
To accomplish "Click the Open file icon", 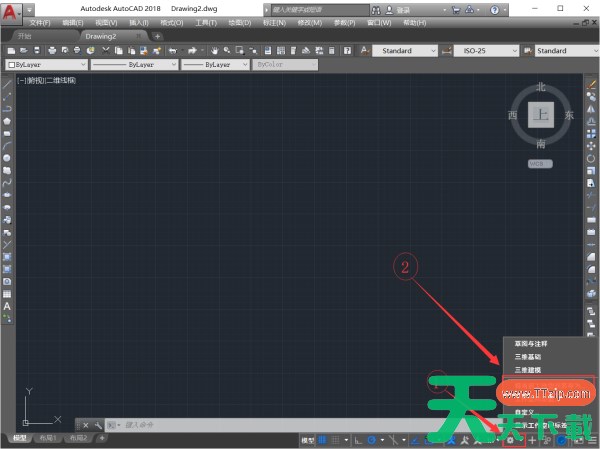I will 24,51.
